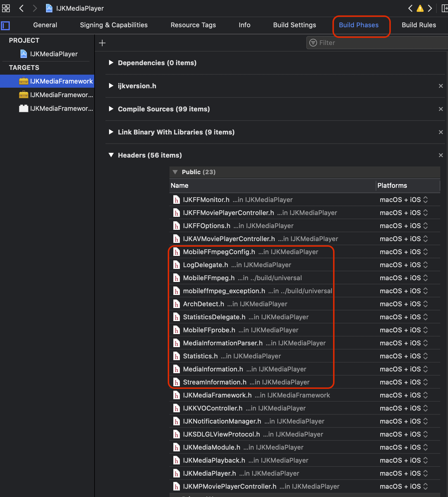Open the related items grid menu

(6, 8)
